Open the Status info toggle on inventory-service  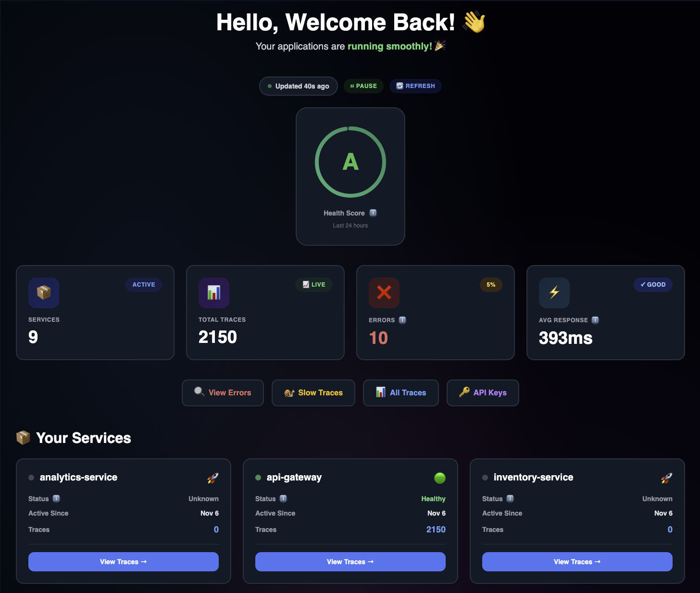pyautogui.click(x=510, y=499)
